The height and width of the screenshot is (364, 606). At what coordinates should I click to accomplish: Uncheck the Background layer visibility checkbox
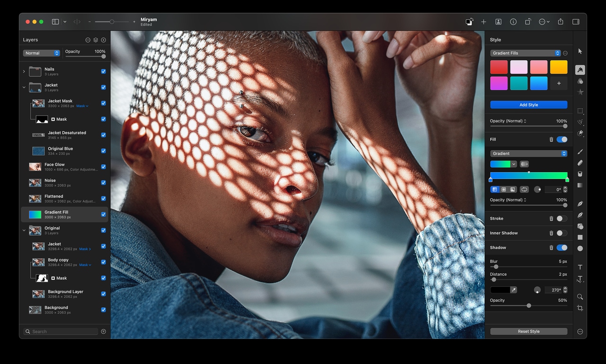(x=103, y=310)
